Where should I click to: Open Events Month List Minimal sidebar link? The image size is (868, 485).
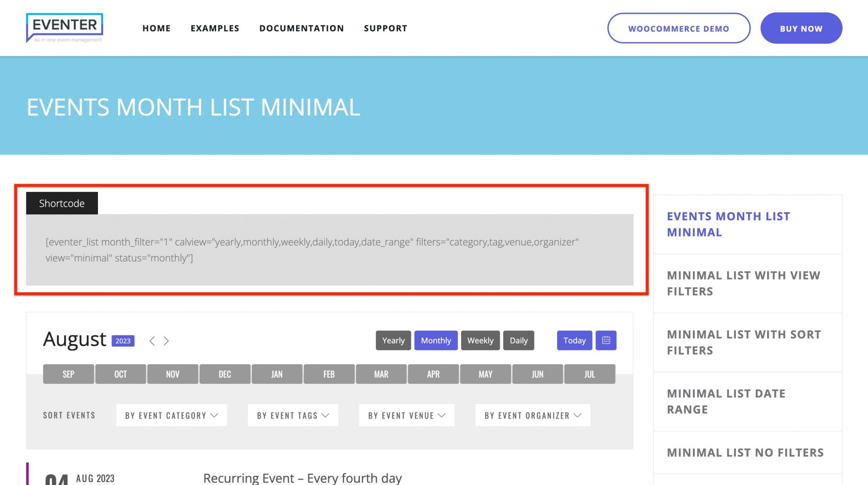[729, 224]
